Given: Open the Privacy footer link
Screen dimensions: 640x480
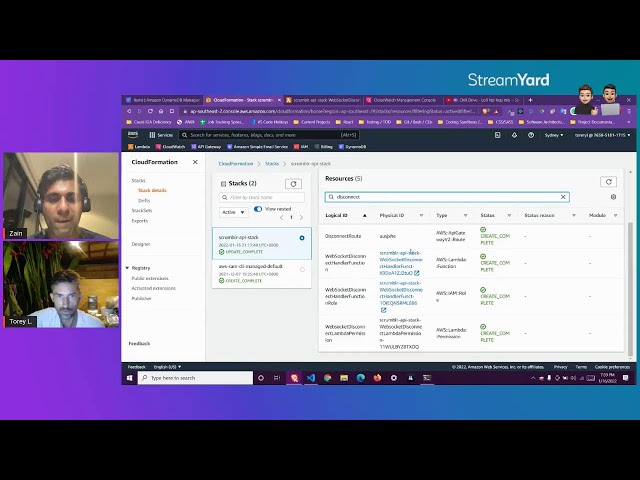Looking at the screenshot, I should 561,367.
